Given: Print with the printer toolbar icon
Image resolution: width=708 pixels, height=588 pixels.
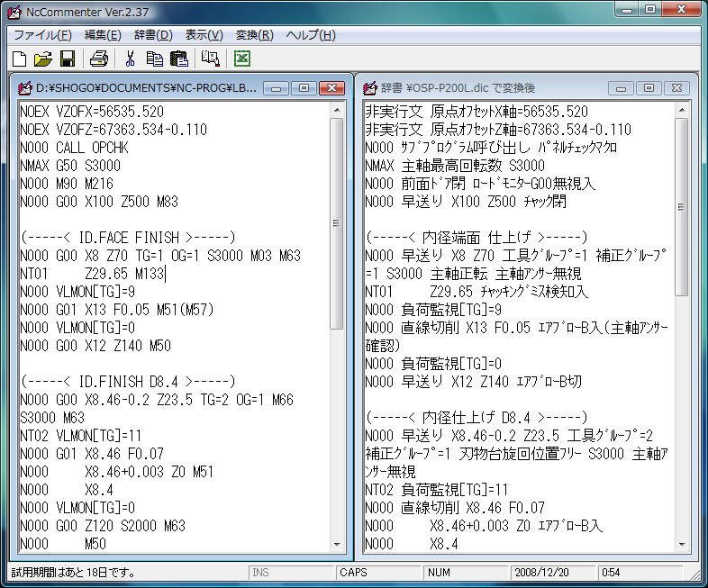Looking at the screenshot, I should pyautogui.click(x=99, y=59).
